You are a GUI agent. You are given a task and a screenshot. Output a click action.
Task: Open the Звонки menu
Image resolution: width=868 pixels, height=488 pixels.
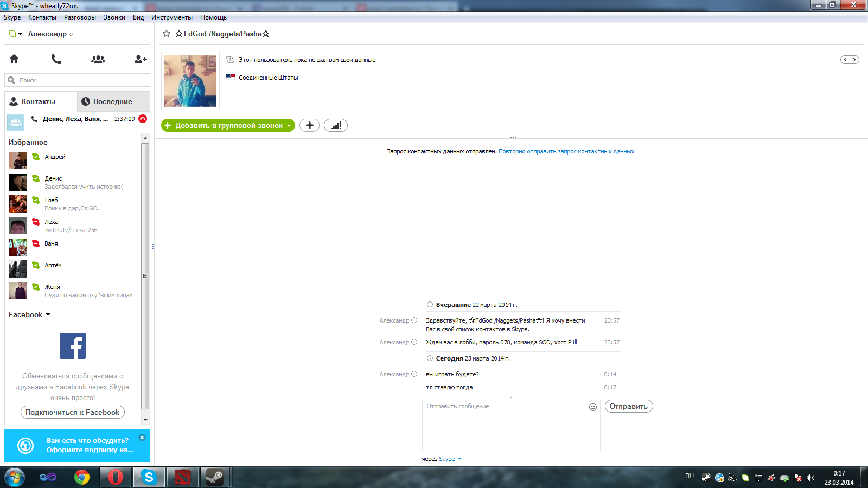(x=114, y=17)
